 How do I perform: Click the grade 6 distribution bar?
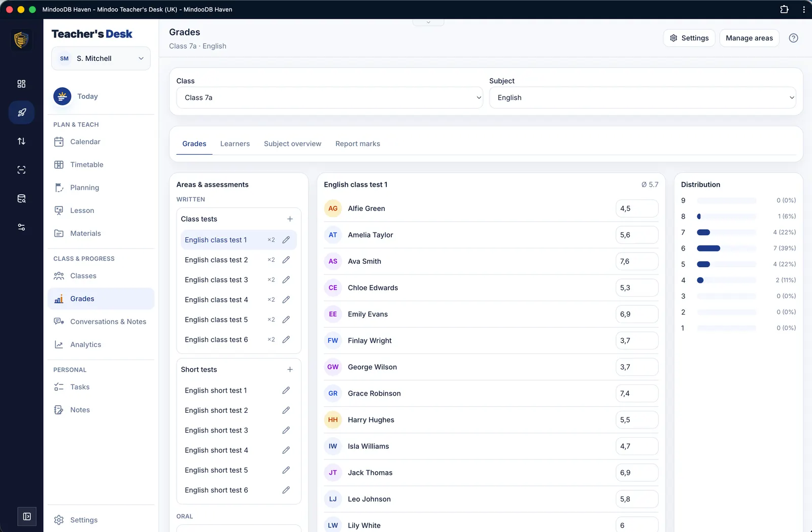708,249
